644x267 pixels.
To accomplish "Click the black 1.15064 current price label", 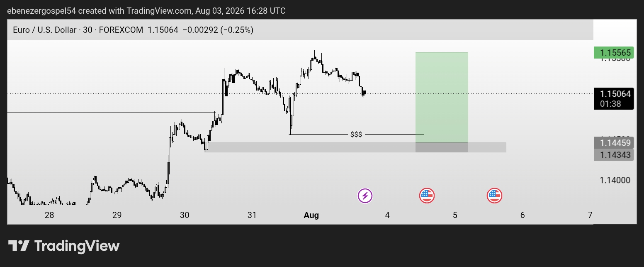I will (614, 99).
